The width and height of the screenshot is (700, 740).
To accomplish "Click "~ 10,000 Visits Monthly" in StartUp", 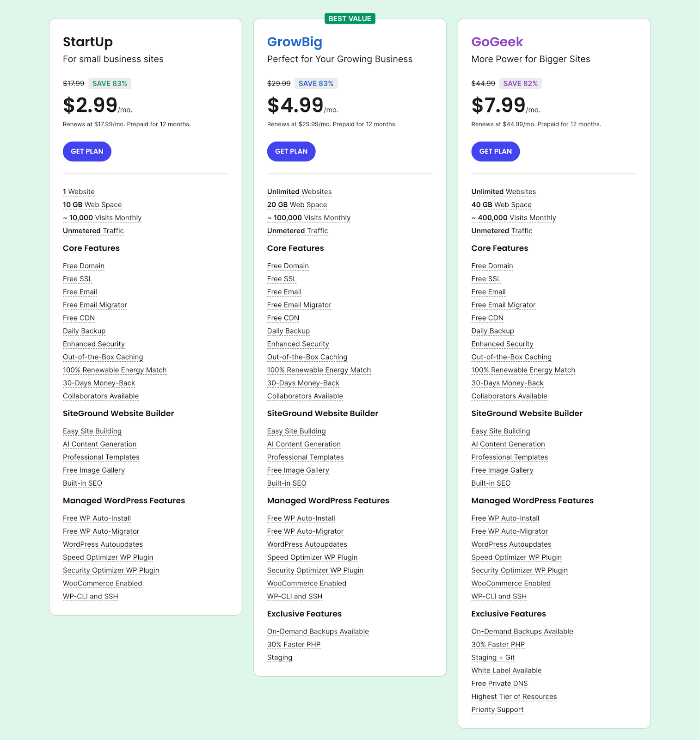I will click(x=102, y=217).
